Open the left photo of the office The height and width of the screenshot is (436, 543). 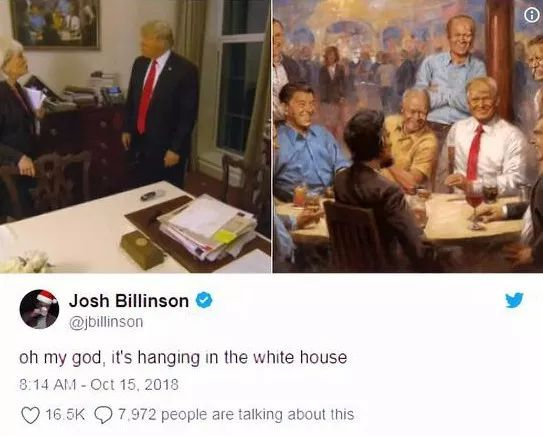coord(135,136)
